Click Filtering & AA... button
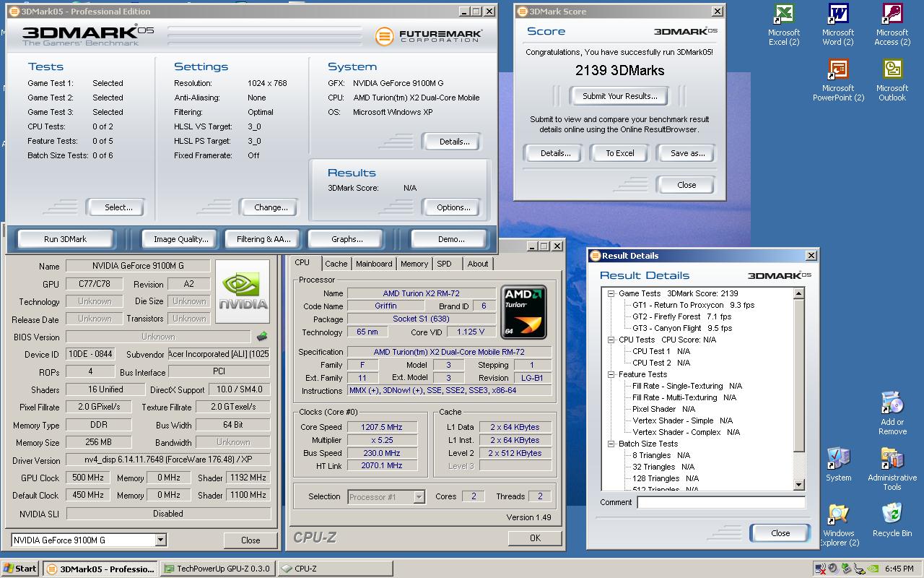 [263, 239]
